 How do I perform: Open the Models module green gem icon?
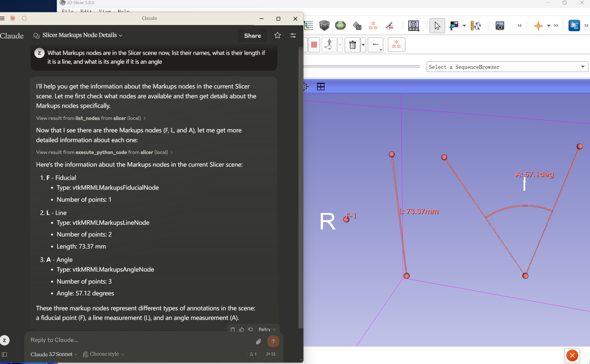click(340, 25)
